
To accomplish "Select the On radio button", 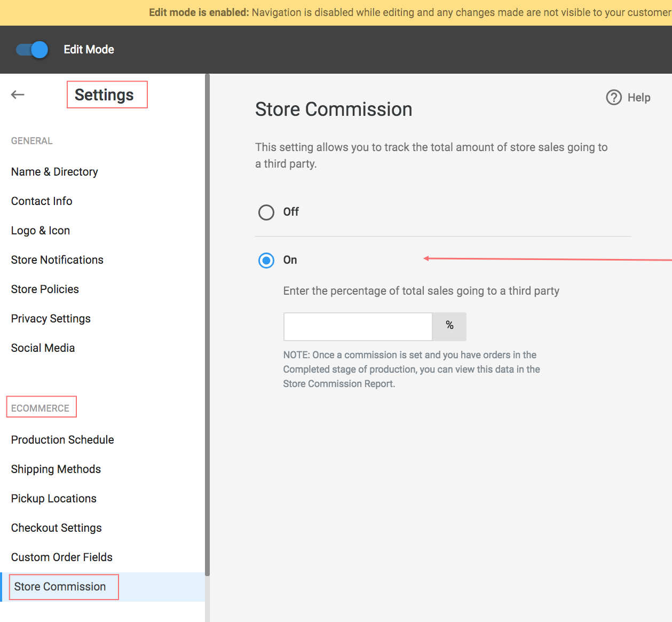I will (x=266, y=261).
